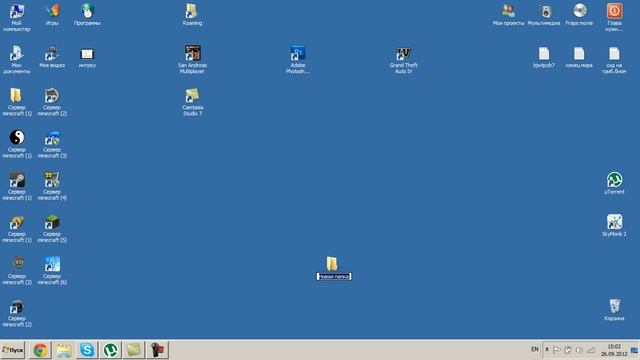This screenshot has width=640, height=360.
Task: Open Windows Explorer from the taskbar
Action: 64,350
